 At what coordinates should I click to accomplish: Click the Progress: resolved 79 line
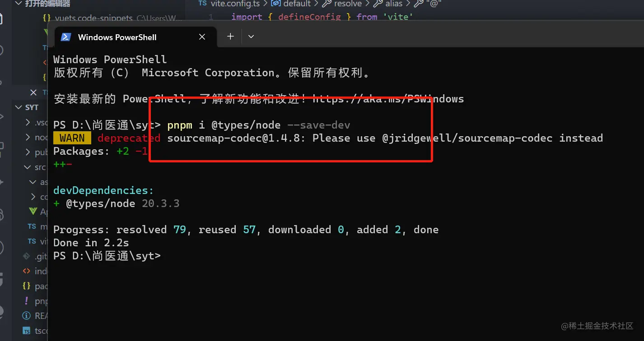[x=246, y=230]
